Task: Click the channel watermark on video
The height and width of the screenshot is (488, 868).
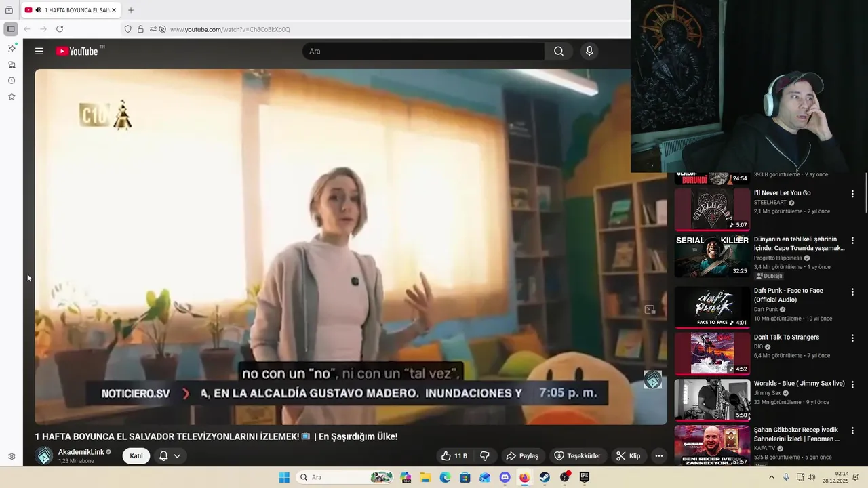Action: (652, 380)
